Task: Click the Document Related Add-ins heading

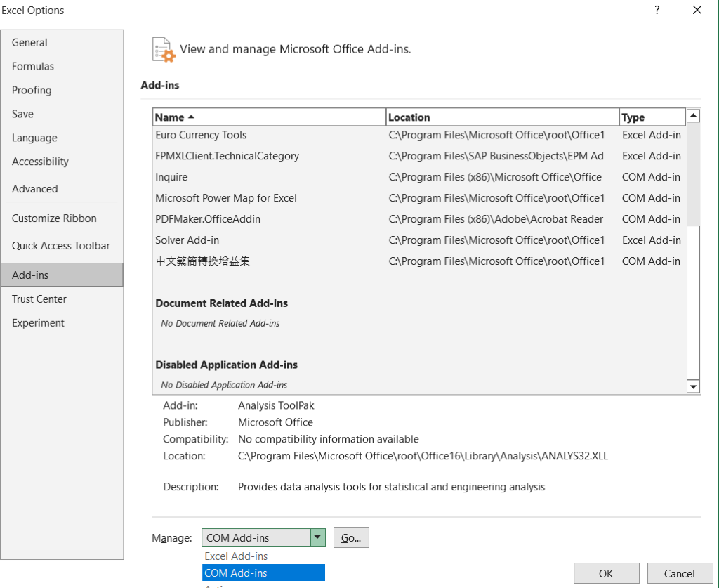Action: (221, 303)
